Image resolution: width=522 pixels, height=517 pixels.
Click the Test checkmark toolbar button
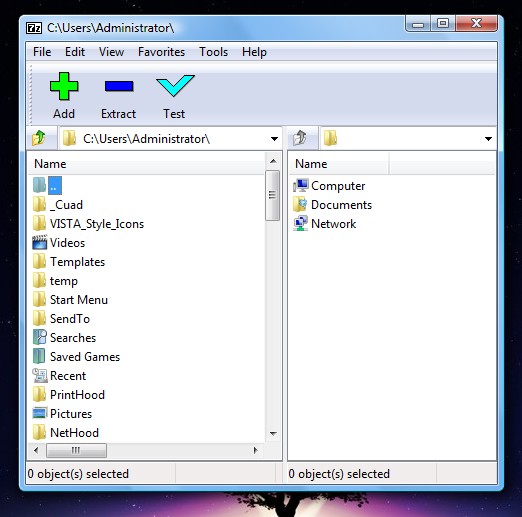(174, 96)
